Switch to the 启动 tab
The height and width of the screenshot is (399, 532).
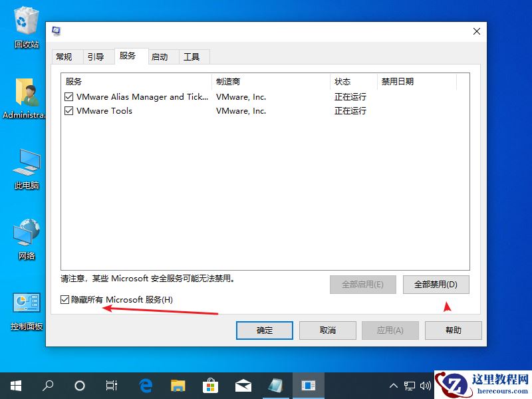pyautogui.click(x=161, y=57)
